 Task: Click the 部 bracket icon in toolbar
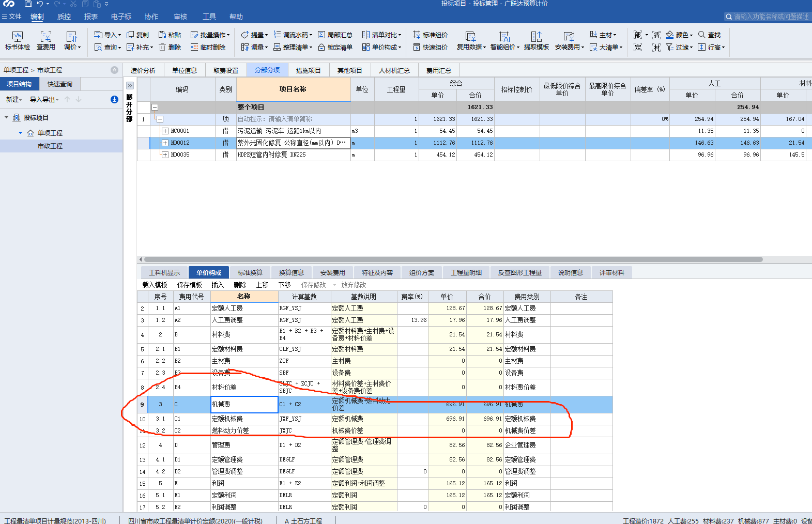pyautogui.click(x=638, y=35)
